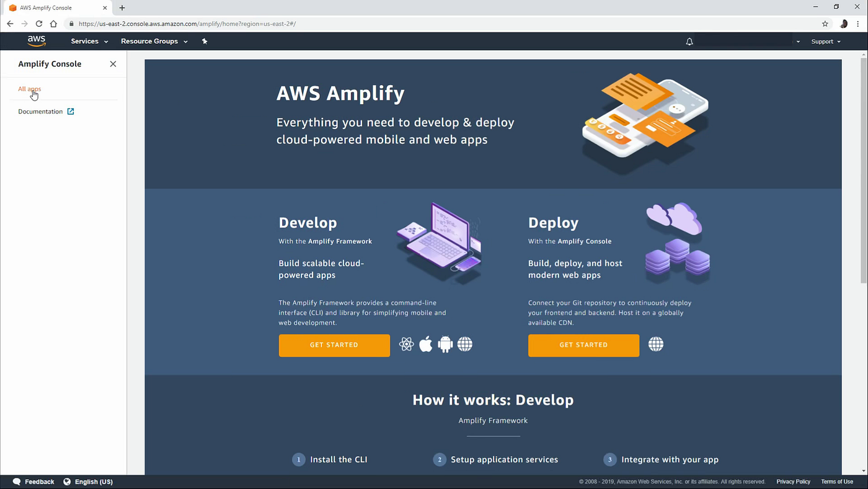Click the AWS logo in navigation bar
Viewport: 868px width, 489px height.
pyautogui.click(x=36, y=41)
